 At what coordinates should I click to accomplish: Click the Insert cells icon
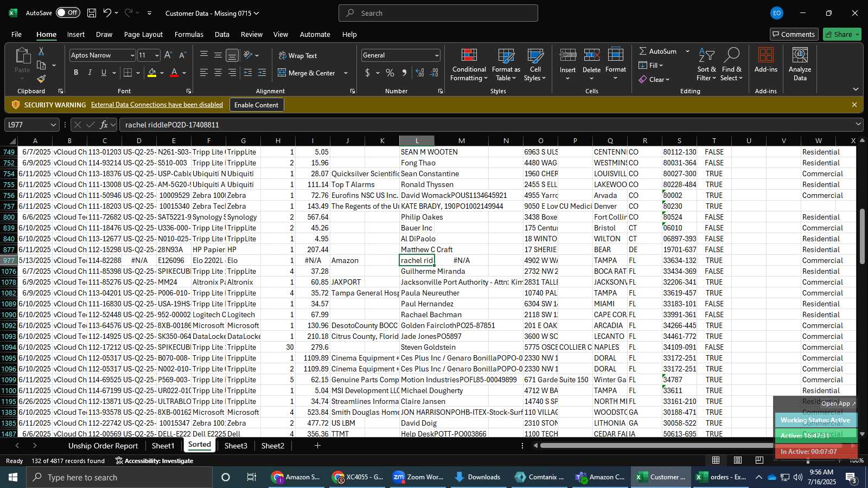click(x=567, y=55)
